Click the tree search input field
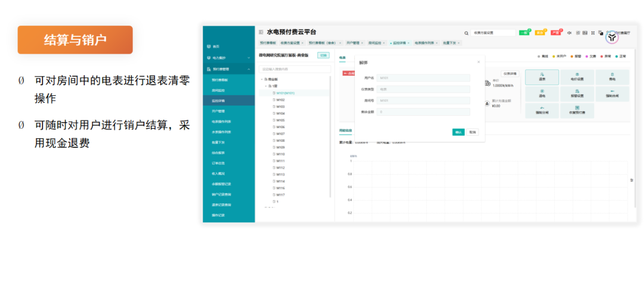 (295, 69)
